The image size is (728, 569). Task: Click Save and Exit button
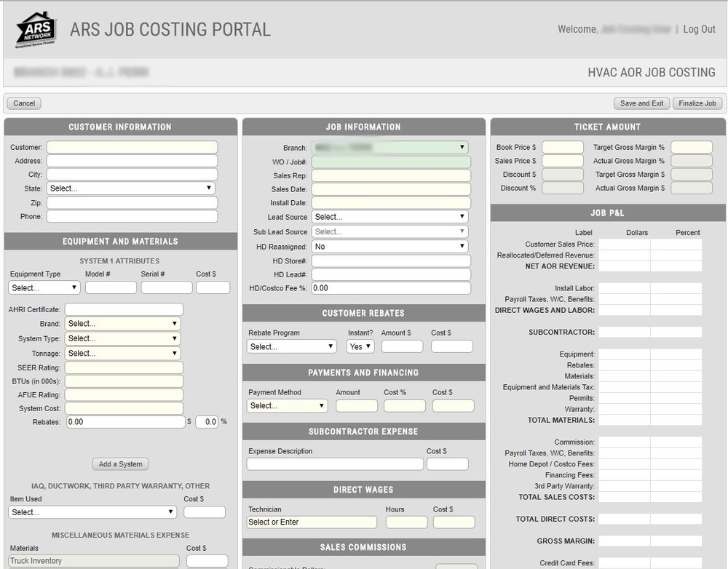click(641, 103)
